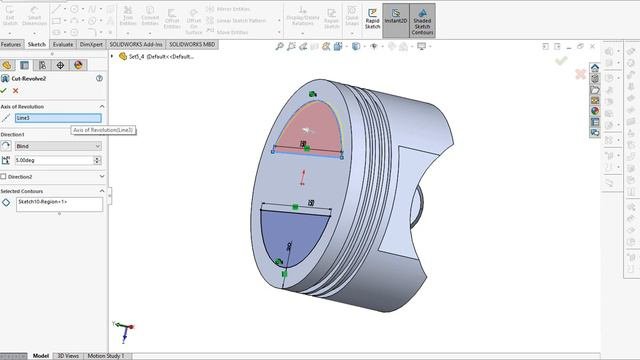Click Move Entities tool
Image resolution: width=640 pixels, height=360 pixels.
(227, 32)
